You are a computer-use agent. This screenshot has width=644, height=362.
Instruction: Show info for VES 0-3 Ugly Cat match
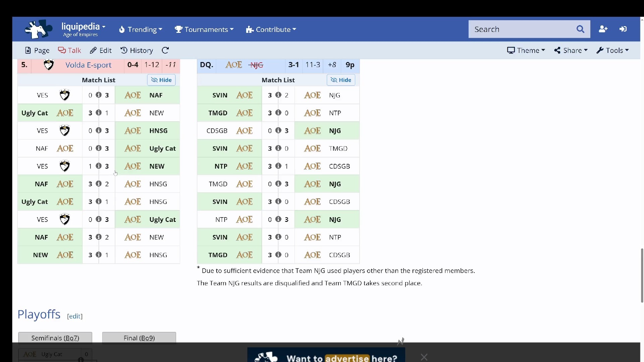(99, 219)
